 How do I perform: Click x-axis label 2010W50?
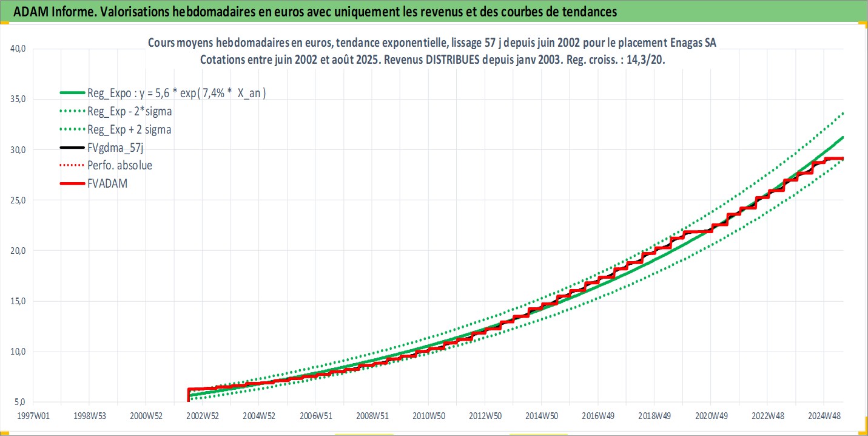428,415
